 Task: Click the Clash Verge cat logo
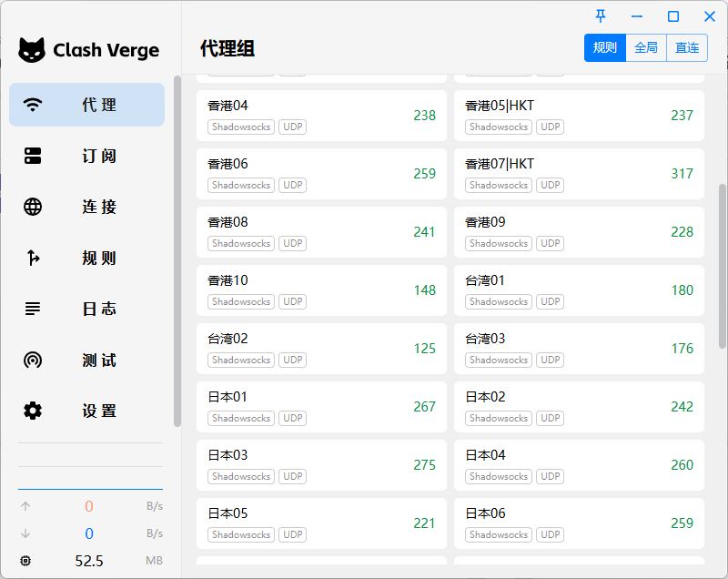pos(32,50)
